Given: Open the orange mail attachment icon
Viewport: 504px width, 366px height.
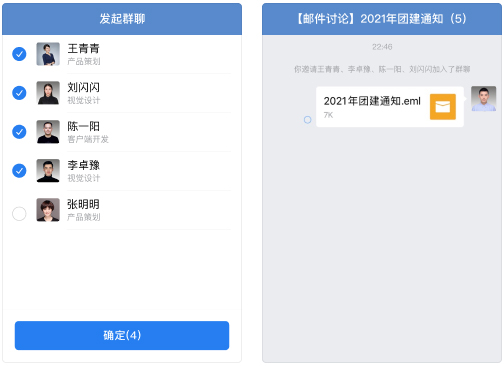Looking at the screenshot, I should tap(443, 107).
